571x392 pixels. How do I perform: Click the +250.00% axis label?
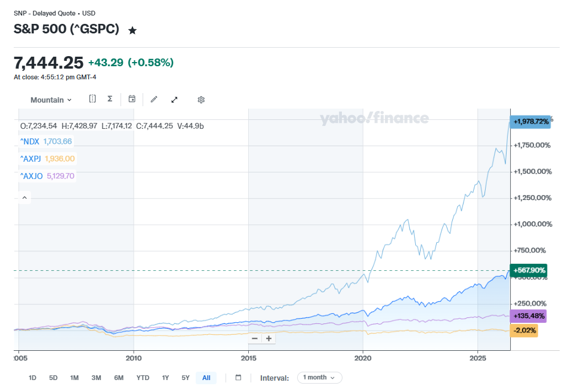coord(530,304)
